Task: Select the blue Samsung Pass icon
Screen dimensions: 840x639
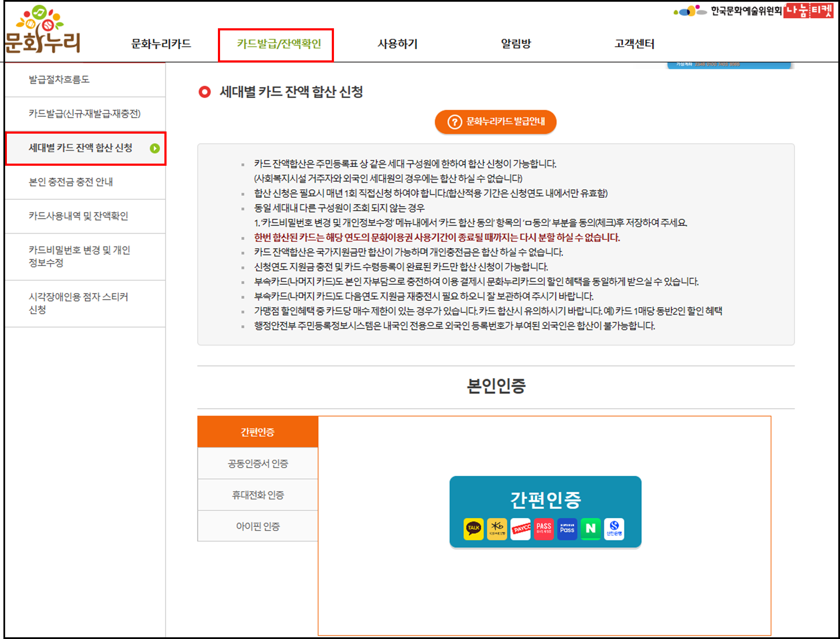Action: tap(567, 529)
